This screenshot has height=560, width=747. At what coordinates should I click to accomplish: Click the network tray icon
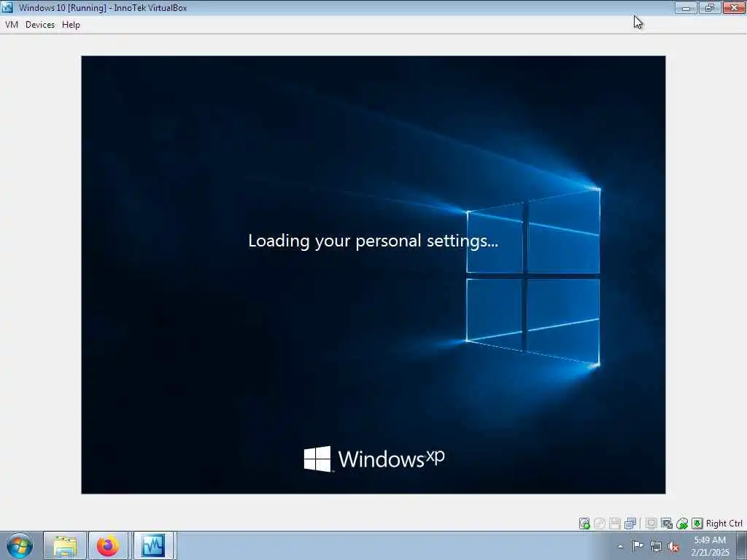pyautogui.click(x=656, y=547)
